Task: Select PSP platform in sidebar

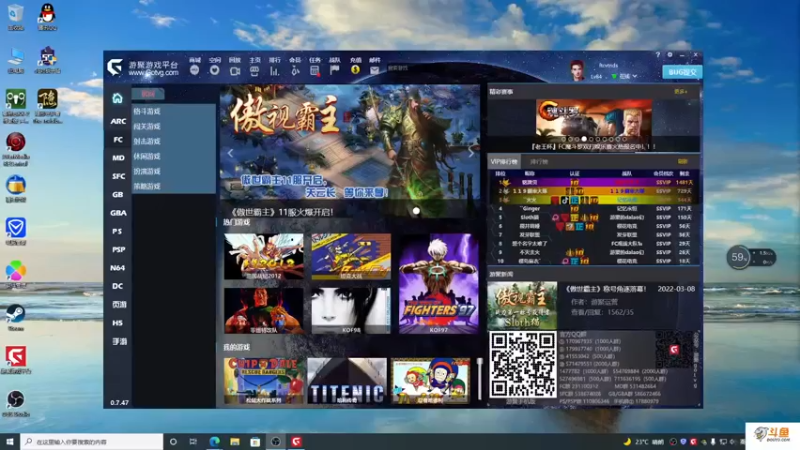Action: coord(118,249)
